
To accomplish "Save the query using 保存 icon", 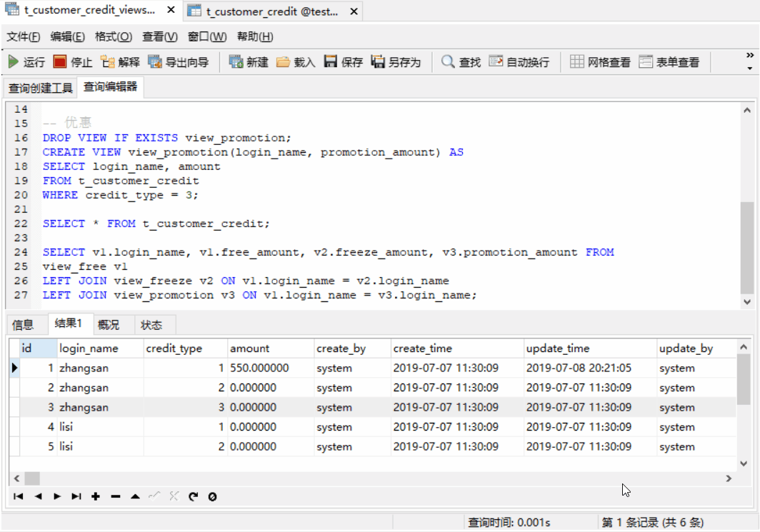I will 332,61.
